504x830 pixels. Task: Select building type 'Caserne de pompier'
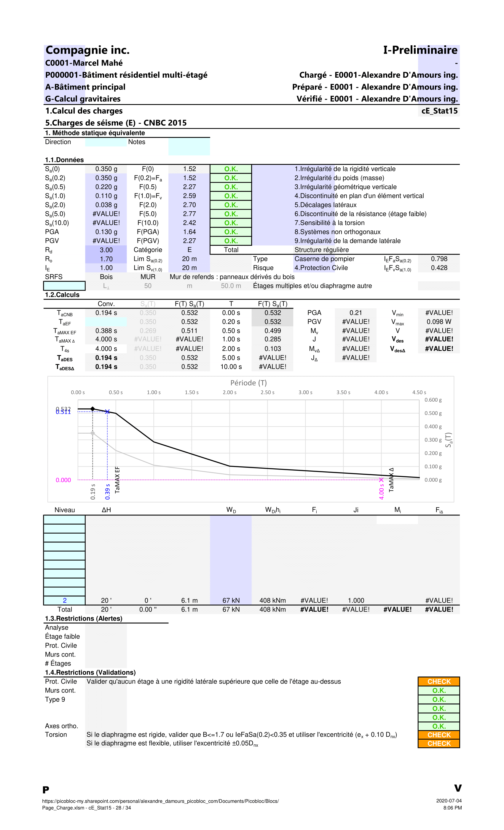pos(324,259)
